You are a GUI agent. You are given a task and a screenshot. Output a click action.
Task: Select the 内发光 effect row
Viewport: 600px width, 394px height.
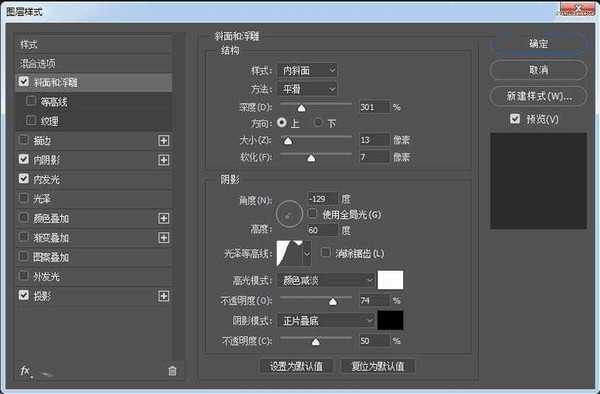coord(94,179)
